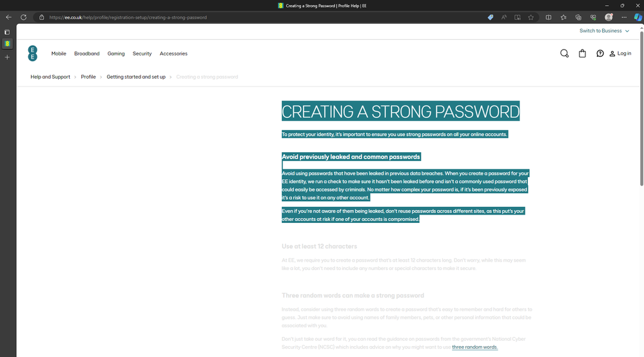This screenshot has height=357, width=644.
Task: Click faded 'Creating a strong password' breadcrumb
Action: (x=207, y=77)
